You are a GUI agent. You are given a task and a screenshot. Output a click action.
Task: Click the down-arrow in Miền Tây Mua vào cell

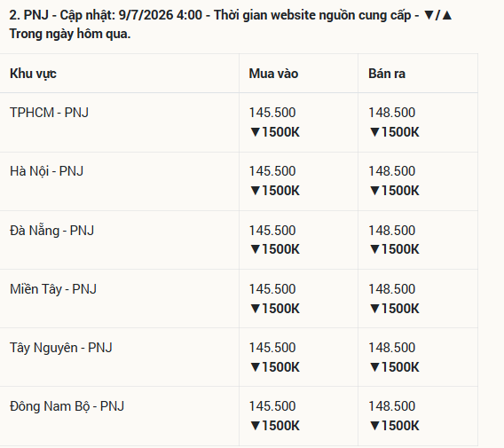256,309
